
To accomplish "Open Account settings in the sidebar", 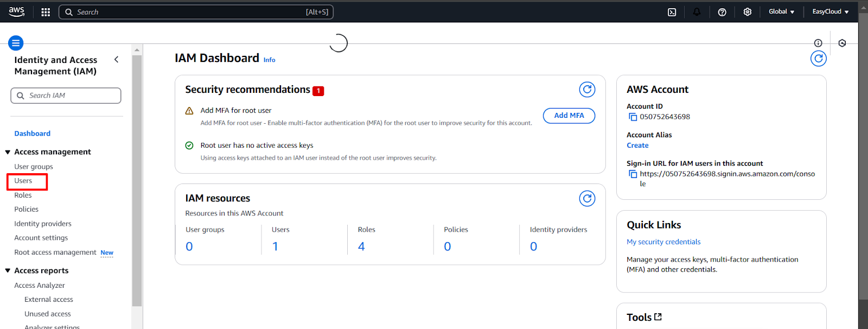I will 41,238.
